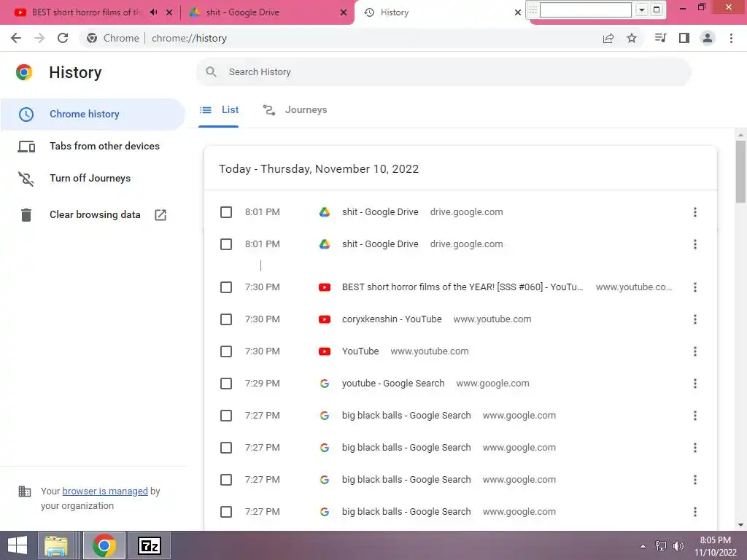Select the List view tab

click(219, 110)
